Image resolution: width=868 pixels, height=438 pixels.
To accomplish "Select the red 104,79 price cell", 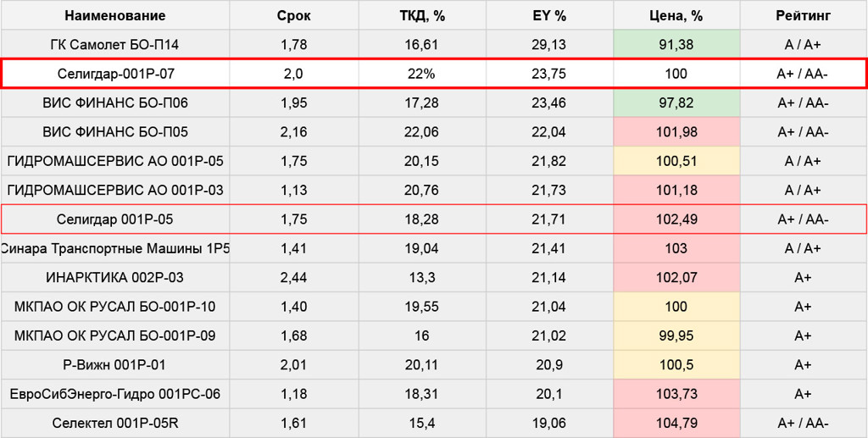I will [676, 423].
